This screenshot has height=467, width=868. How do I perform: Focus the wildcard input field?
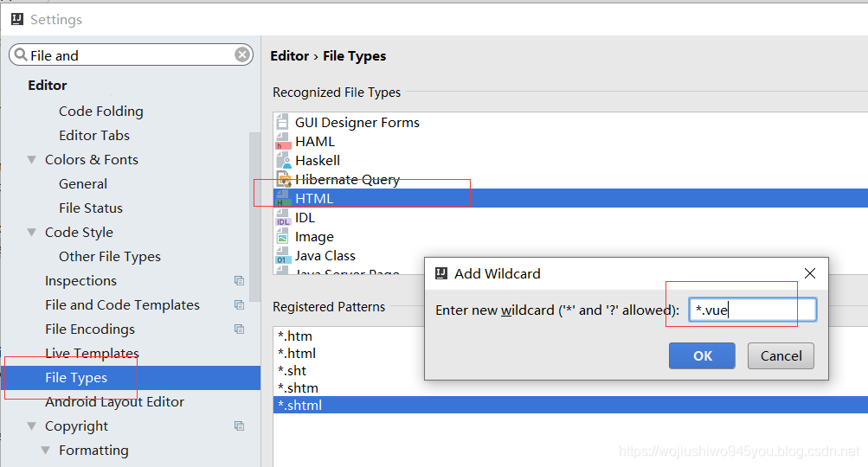pyautogui.click(x=753, y=310)
